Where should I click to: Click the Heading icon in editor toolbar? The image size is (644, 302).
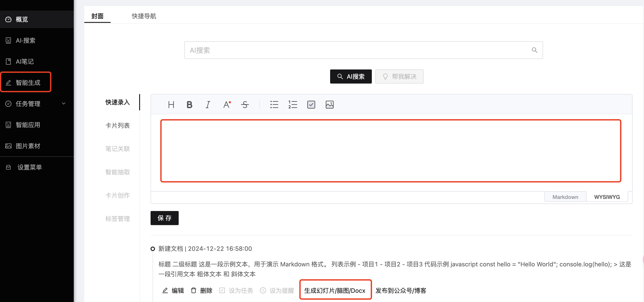point(171,105)
